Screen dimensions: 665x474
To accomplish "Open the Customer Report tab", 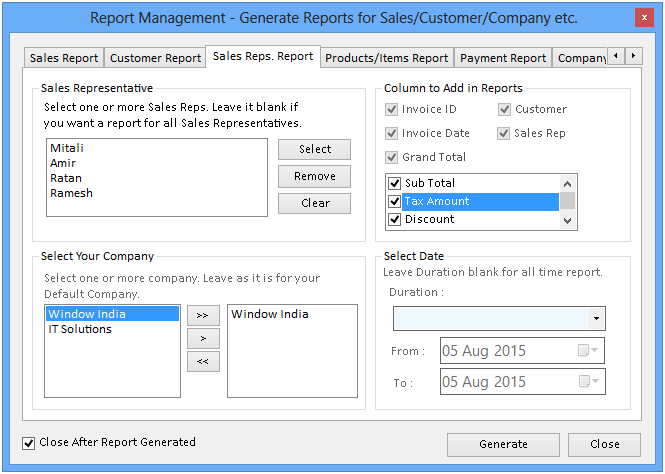I will pyautogui.click(x=155, y=58).
